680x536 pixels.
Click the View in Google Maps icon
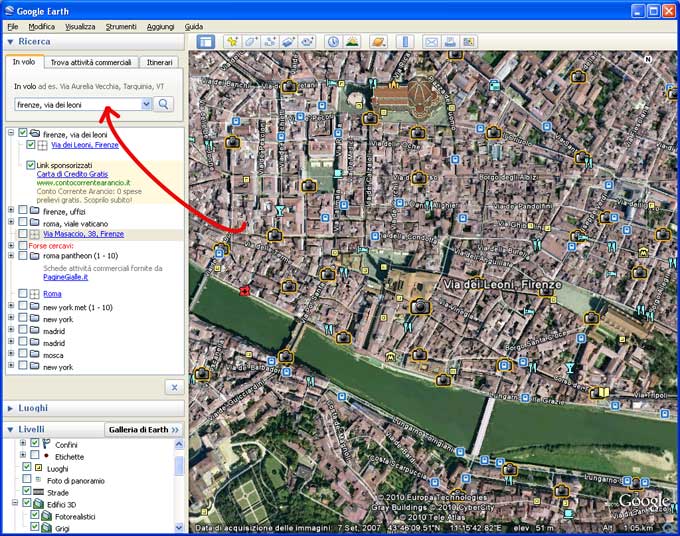pos(469,42)
